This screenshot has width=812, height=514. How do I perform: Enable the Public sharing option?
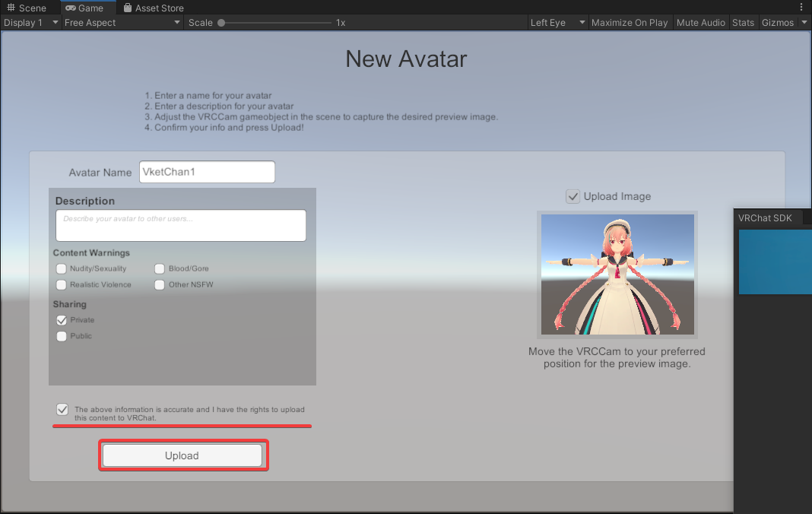click(62, 336)
